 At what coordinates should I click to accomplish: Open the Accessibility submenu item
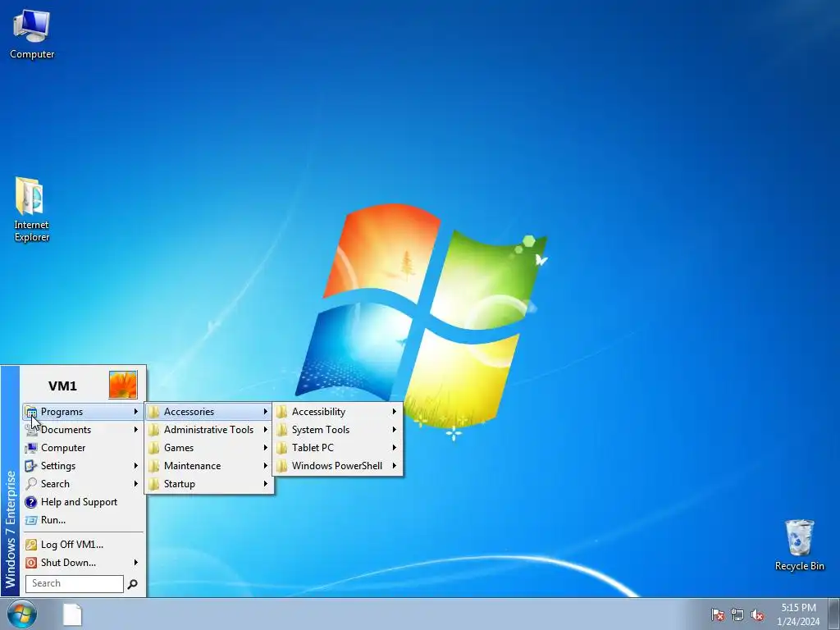point(337,412)
